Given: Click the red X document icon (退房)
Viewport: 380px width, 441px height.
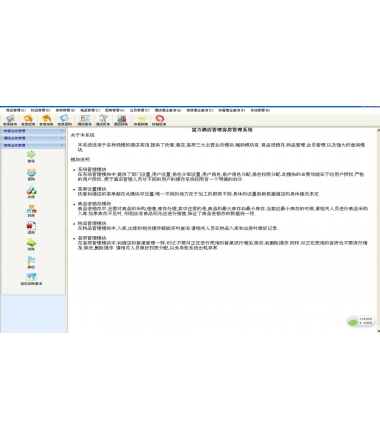Looking at the screenshot, I should pyautogui.click(x=31, y=226).
